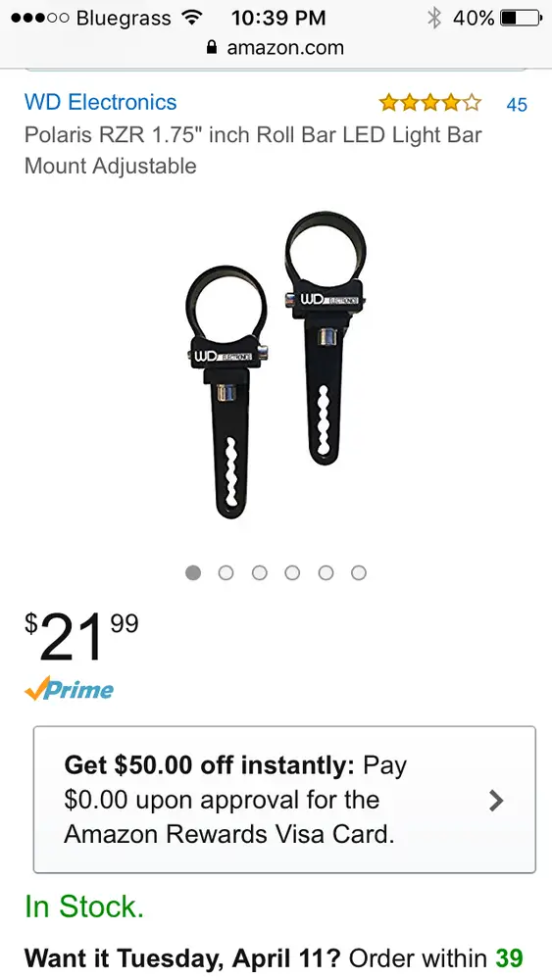The width and height of the screenshot is (552, 980).
Task: Expand the Amazon Rewards Visa offer chevron
Action: 496,800
